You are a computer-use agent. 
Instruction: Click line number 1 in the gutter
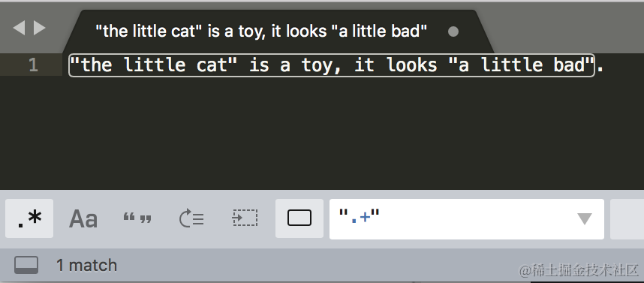point(33,65)
